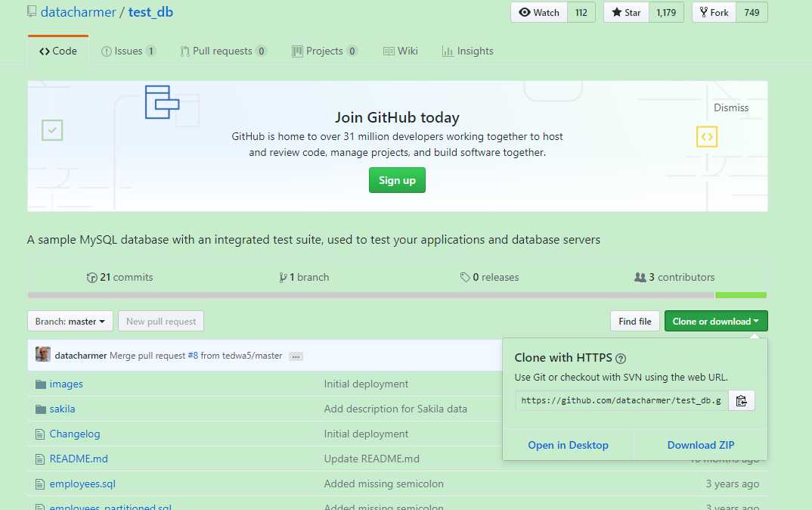View the 1 branch link

point(304,277)
